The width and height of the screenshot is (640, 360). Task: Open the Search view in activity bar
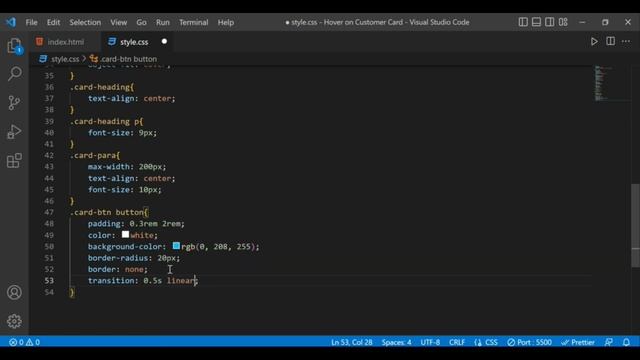[15, 73]
